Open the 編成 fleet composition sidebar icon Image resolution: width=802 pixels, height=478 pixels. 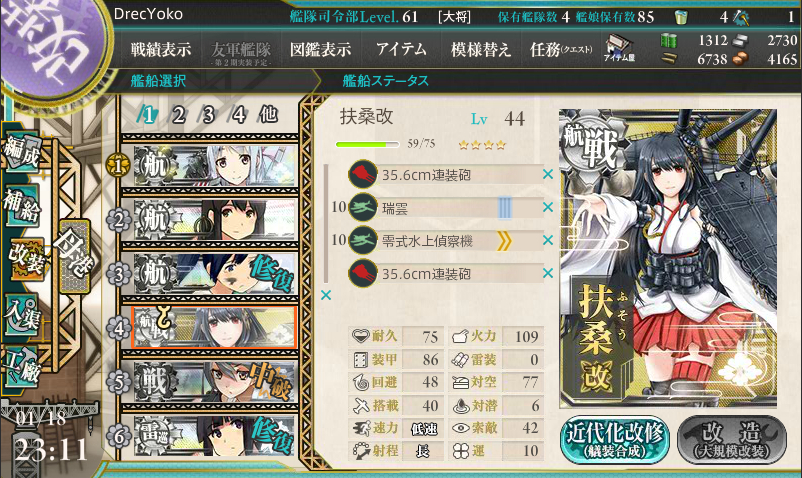click(x=23, y=153)
